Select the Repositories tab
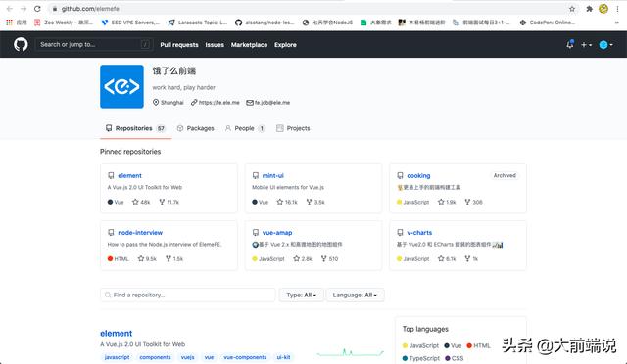 pos(135,128)
